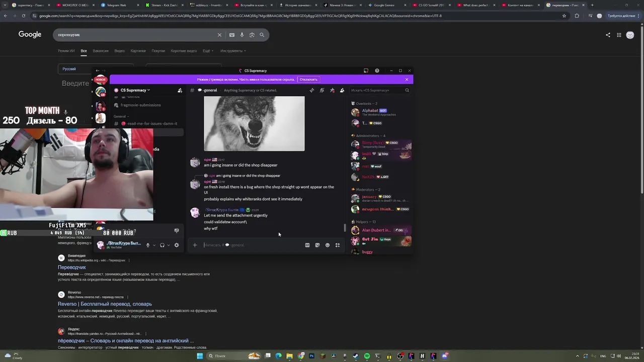Start Google voice search microphone
The height and width of the screenshot is (362, 644).
tap(242, 35)
